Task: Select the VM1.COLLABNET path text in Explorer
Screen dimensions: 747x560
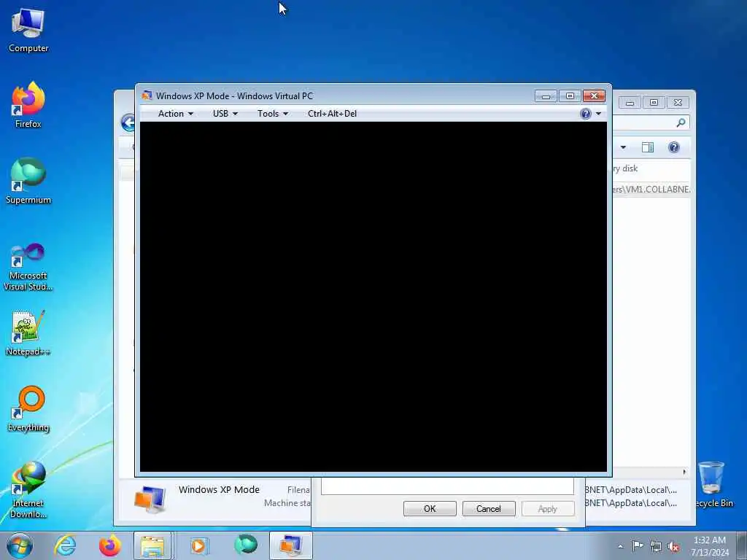Action: [651, 189]
